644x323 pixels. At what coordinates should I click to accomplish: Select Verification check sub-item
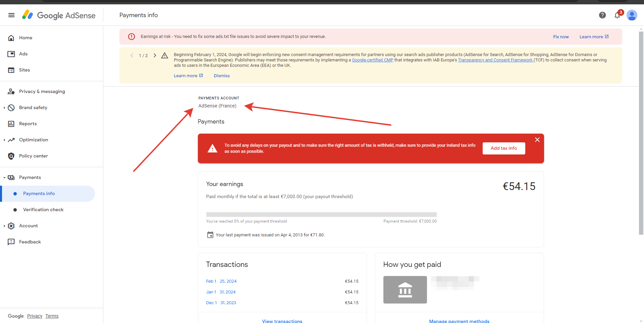(43, 210)
